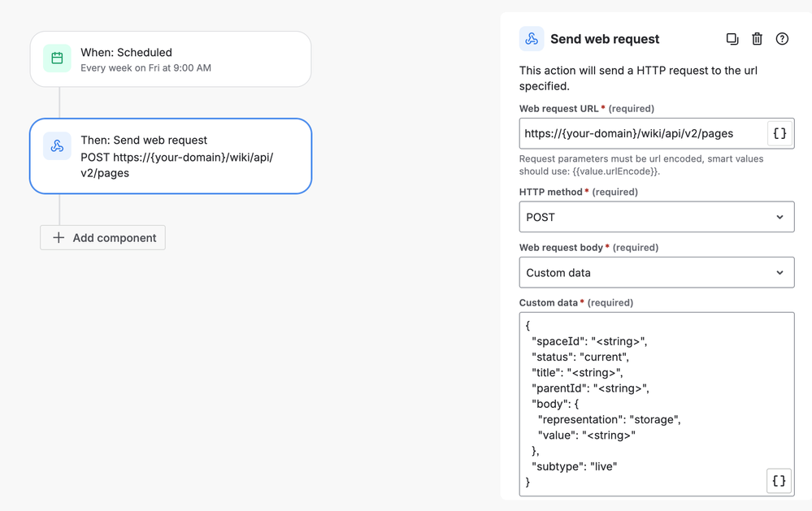Insert smart value into the Custom data field
The width and height of the screenshot is (812, 511).
click(779, 481)
